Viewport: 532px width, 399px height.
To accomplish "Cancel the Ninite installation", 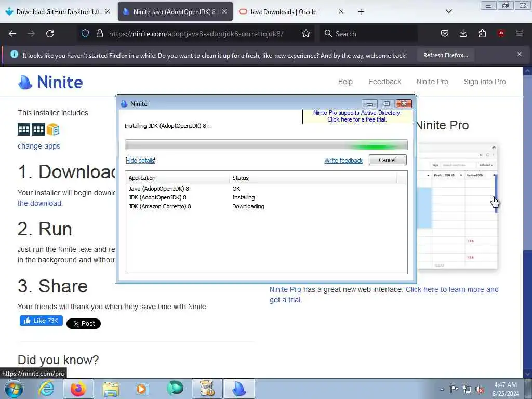I will [x=388, y=160].
